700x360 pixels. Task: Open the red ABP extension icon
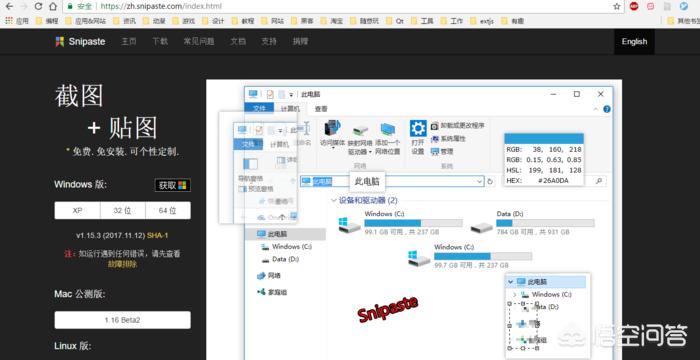coord(634,6)
